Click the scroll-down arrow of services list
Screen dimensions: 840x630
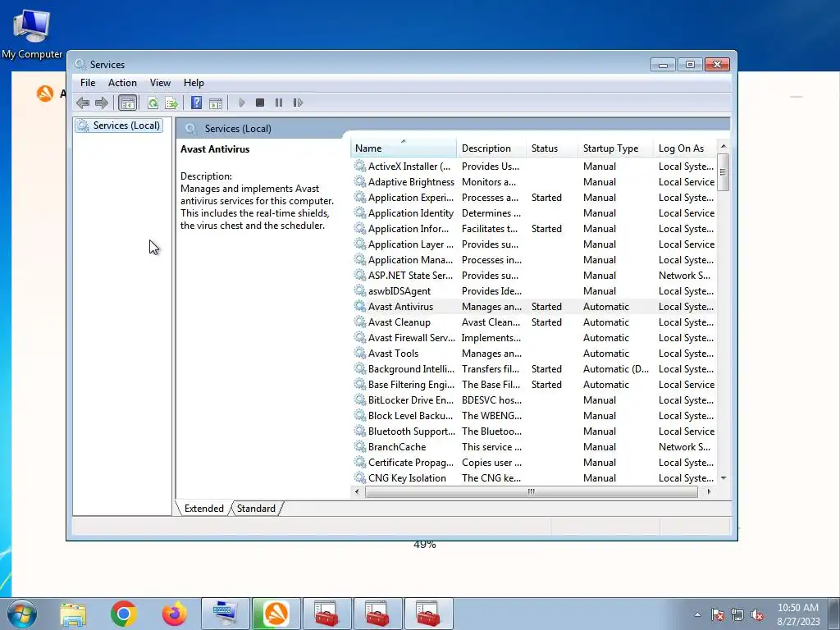point(724,478)
